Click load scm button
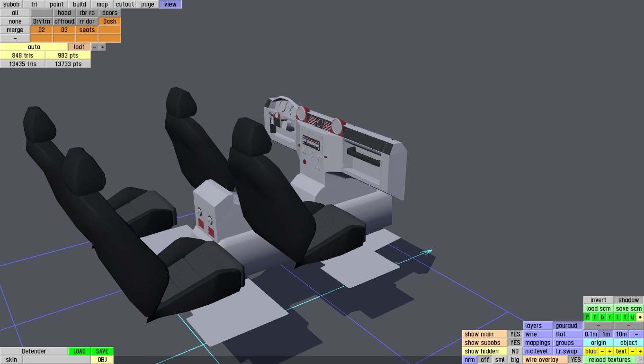 [599, 309]
